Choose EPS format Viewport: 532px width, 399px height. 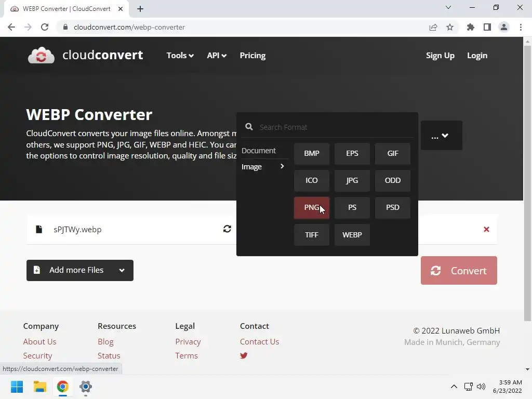pos(352,153)
